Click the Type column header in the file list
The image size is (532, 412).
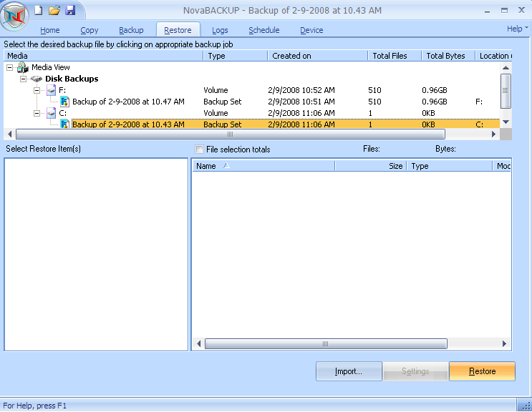coord(450,166)
